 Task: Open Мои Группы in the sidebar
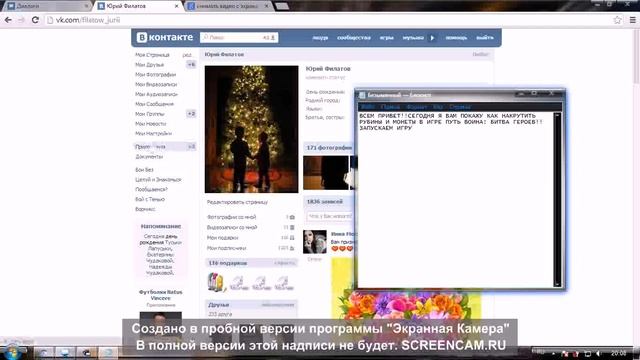[150, 113]
